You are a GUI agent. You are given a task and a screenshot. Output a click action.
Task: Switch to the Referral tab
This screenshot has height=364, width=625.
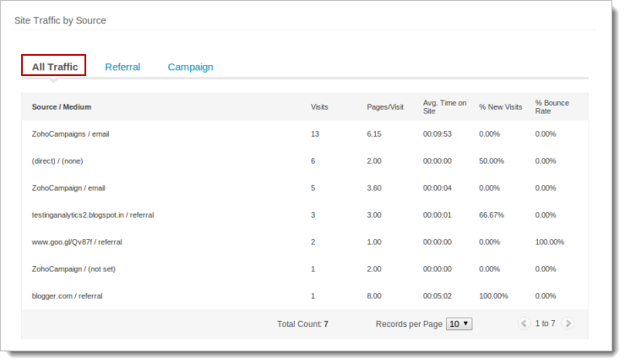122,67
